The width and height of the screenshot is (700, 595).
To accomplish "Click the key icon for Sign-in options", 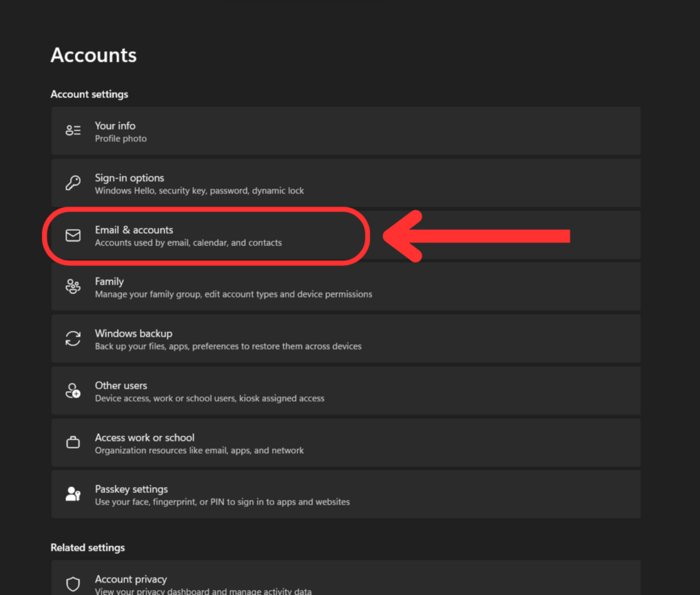I will pyautogui.click(x=73, y=182).
